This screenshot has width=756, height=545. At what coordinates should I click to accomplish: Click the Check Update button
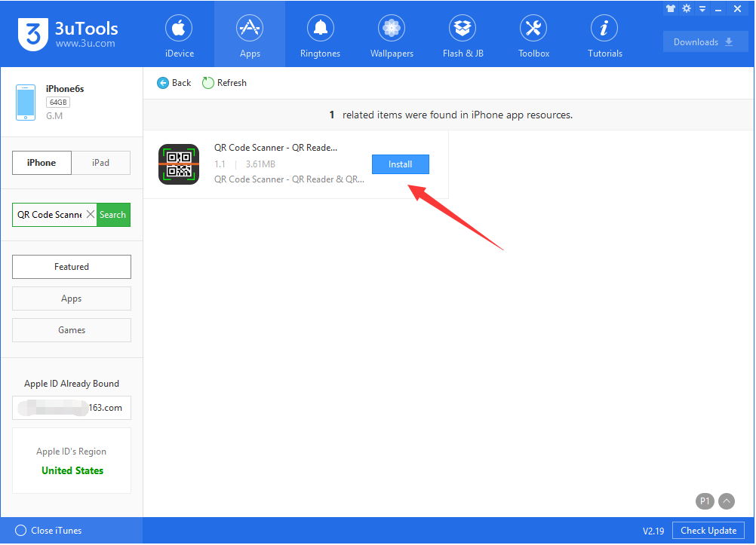(708, 531)
